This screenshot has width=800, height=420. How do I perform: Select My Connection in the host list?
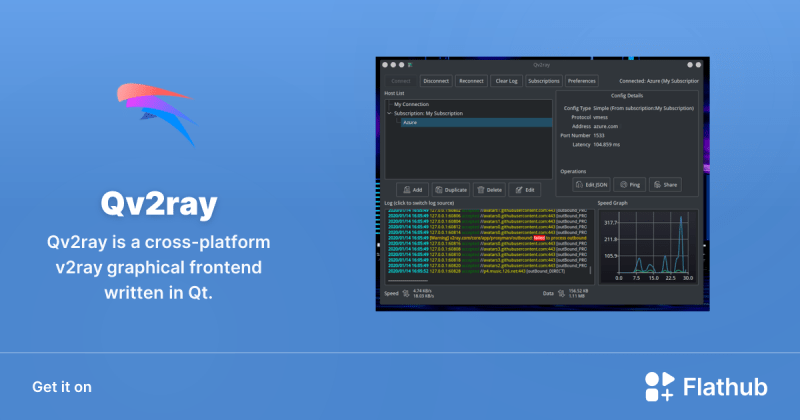(411, 104)
